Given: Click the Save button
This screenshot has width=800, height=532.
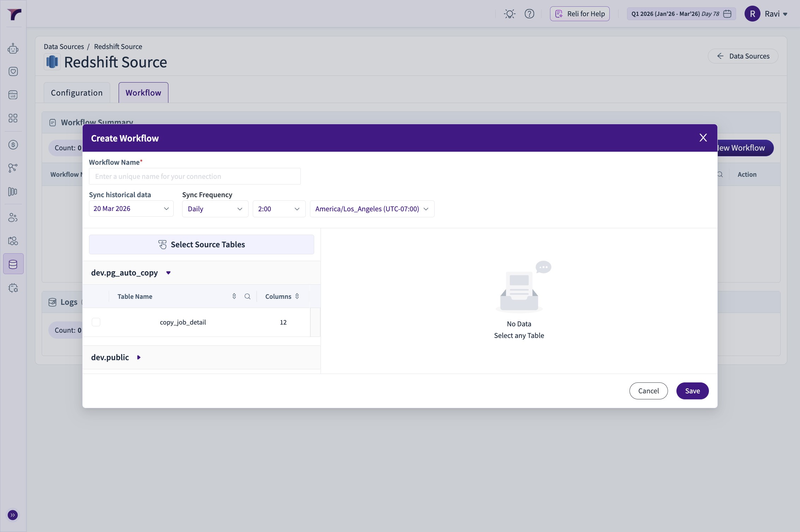Looking at the screenshot, I should pyautogui.click(x=692, y=391).
